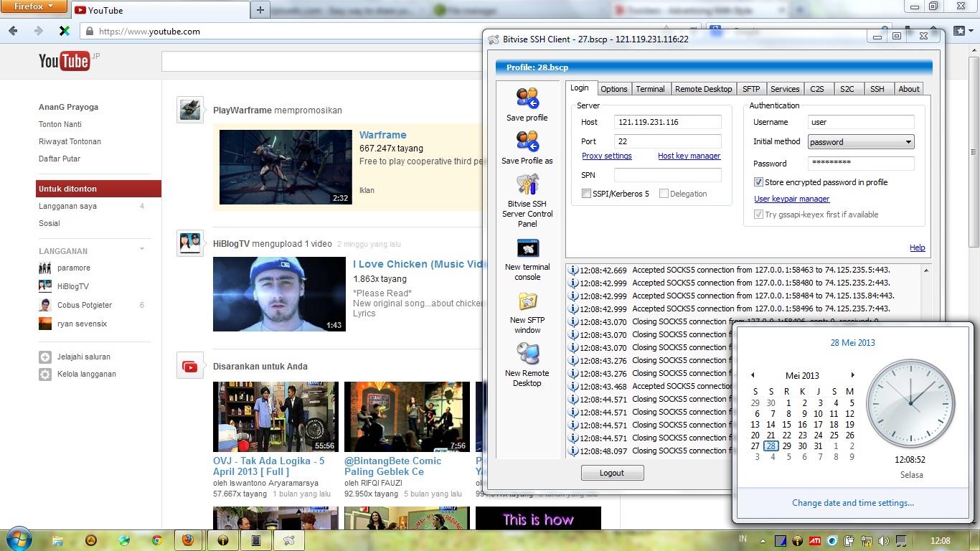980x551 pixels.
Task: Click the Firefox taskbar icon
Action: [188, 540]
